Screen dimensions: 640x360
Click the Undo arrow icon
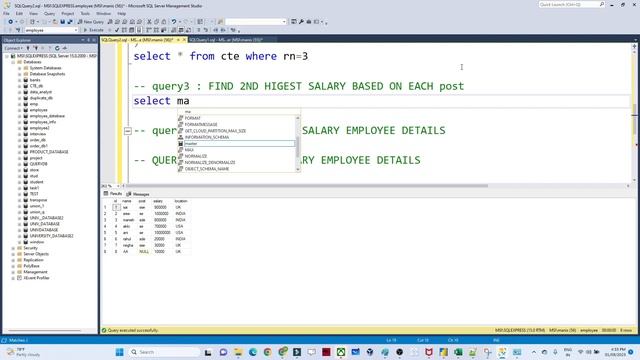(174, 22)
